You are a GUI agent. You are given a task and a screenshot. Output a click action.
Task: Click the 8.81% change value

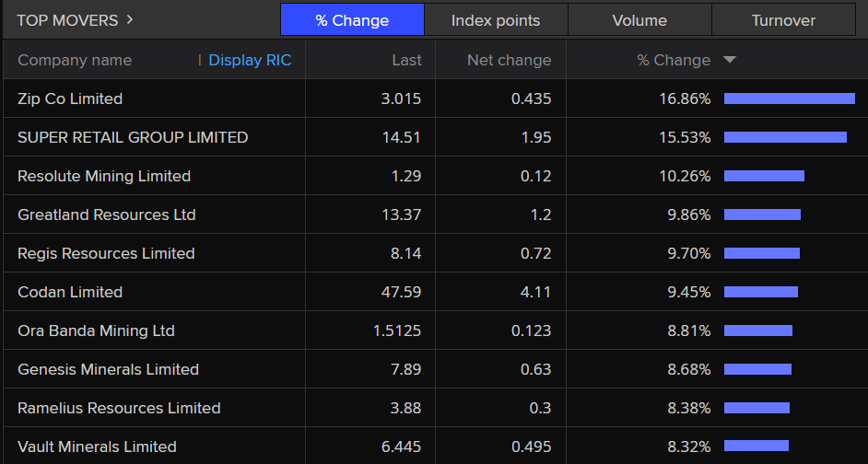[689, 331]
